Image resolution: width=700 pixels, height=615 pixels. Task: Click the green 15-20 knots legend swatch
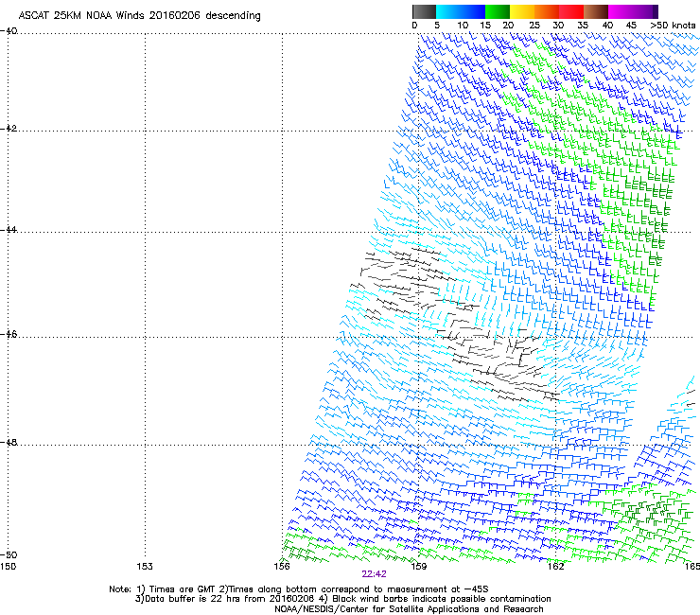498,11
